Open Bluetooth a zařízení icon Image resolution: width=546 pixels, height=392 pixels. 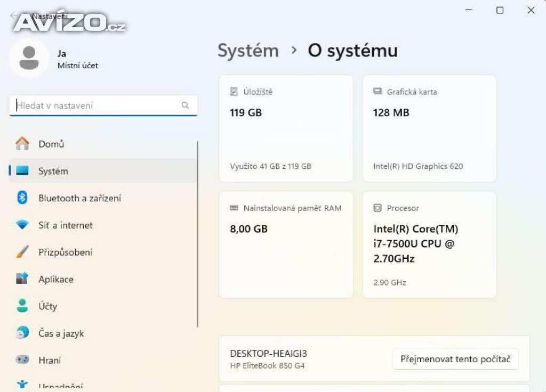22,198
